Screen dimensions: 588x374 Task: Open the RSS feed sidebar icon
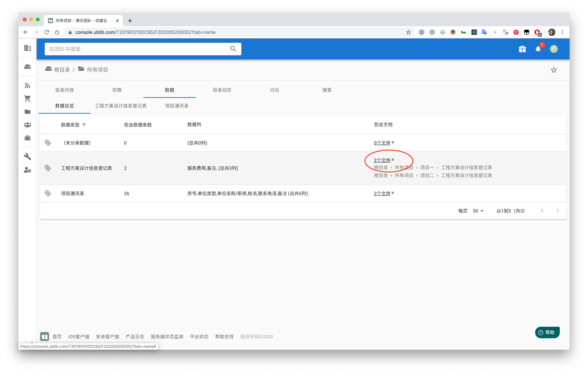pos(27,86)
